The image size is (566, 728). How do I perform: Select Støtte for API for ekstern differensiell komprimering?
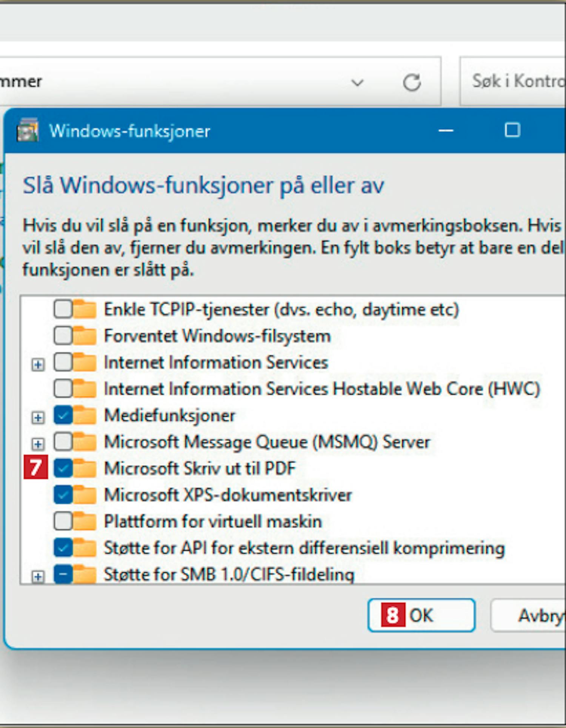304,548
